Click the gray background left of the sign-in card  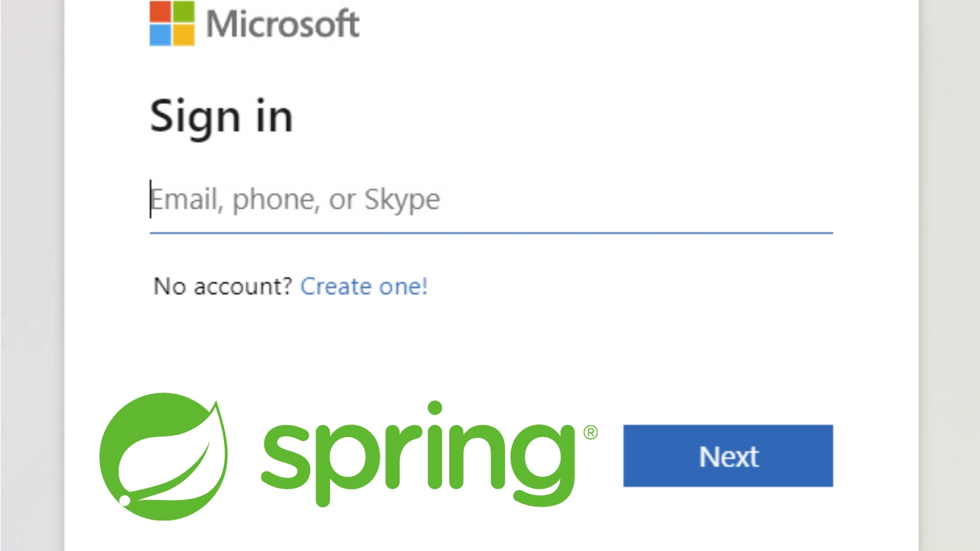[32, 275]
